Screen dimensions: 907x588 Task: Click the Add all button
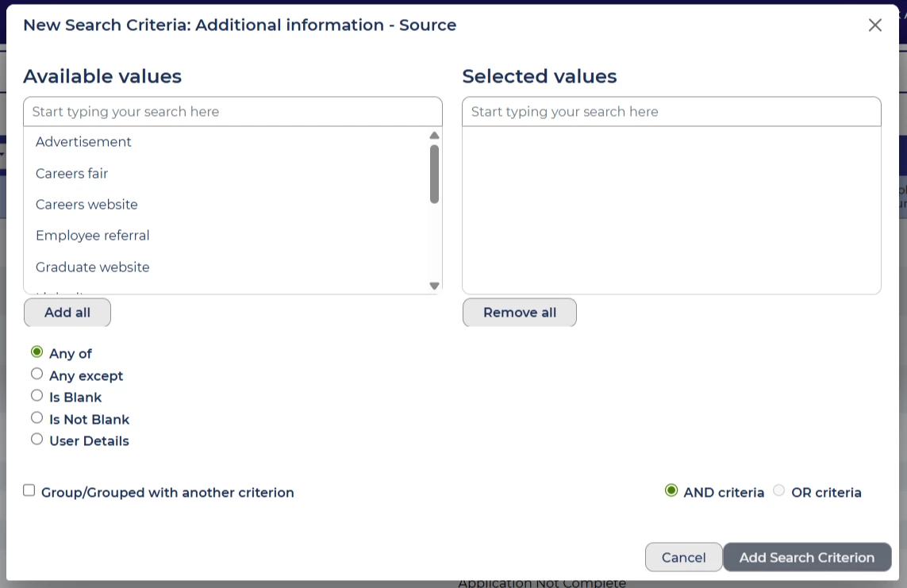(x=67, y=313)
